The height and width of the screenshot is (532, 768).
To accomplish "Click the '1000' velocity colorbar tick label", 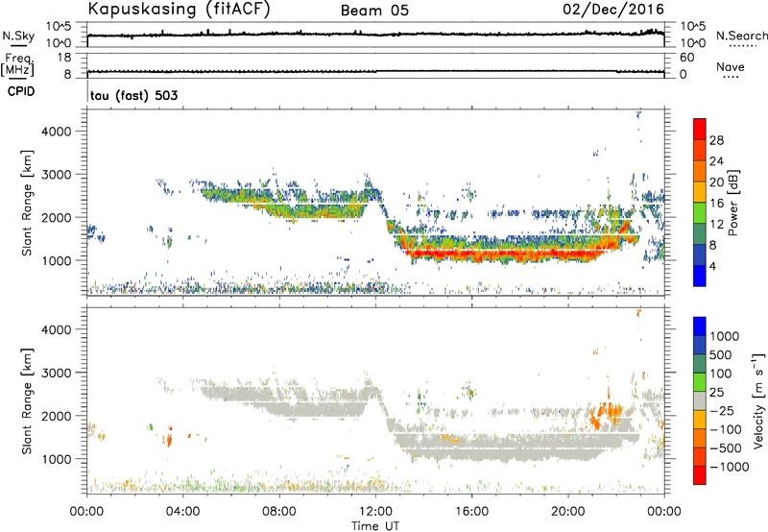I will click(x=725, y=336).
